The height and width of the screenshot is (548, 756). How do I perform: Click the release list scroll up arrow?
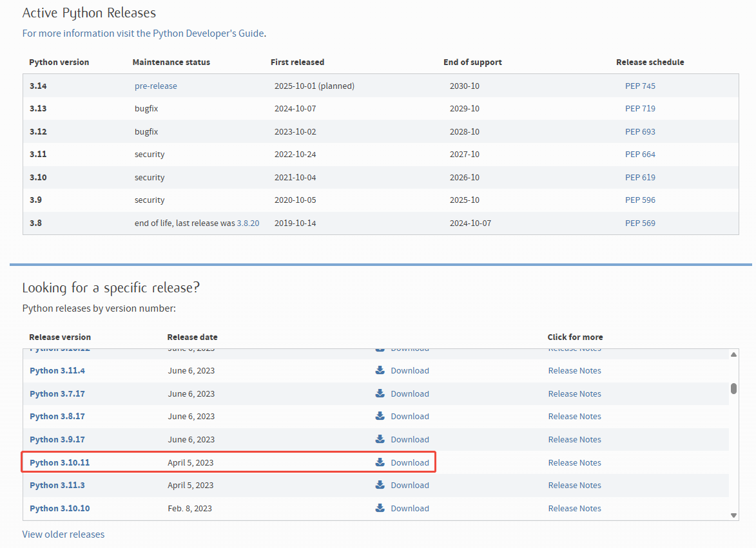point(733,354)
